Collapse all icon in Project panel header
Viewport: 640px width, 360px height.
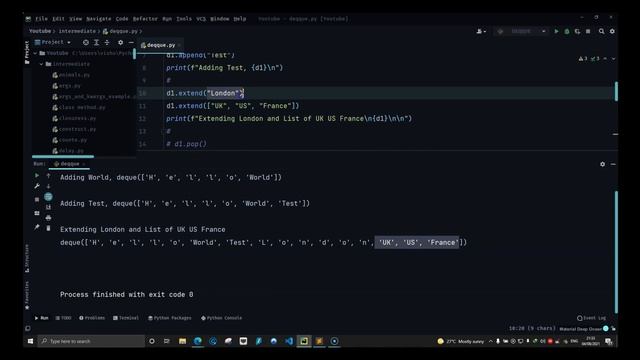[107, 42]
